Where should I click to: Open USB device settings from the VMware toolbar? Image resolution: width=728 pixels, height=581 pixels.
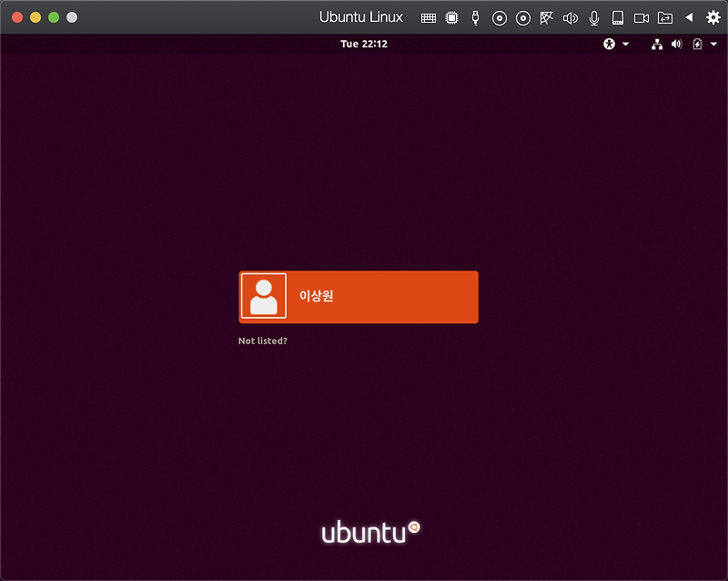tap(475, 16)
